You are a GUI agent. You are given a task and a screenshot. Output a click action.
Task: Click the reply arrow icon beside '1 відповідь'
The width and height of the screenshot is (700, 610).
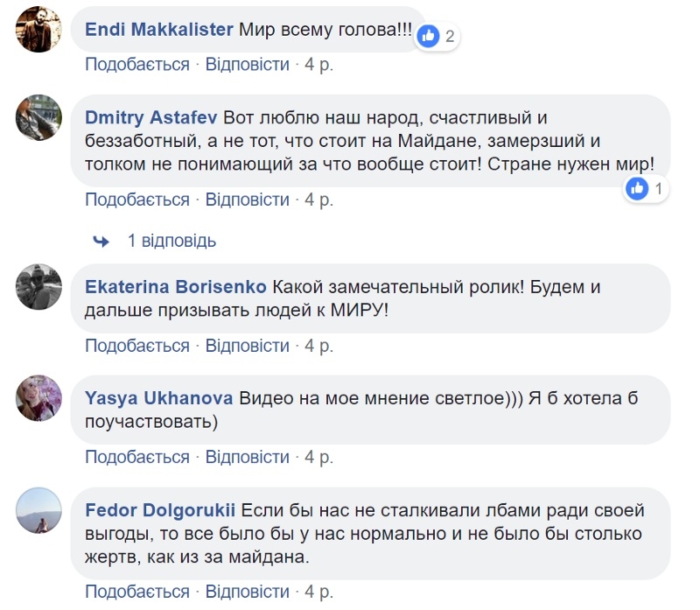101,241
